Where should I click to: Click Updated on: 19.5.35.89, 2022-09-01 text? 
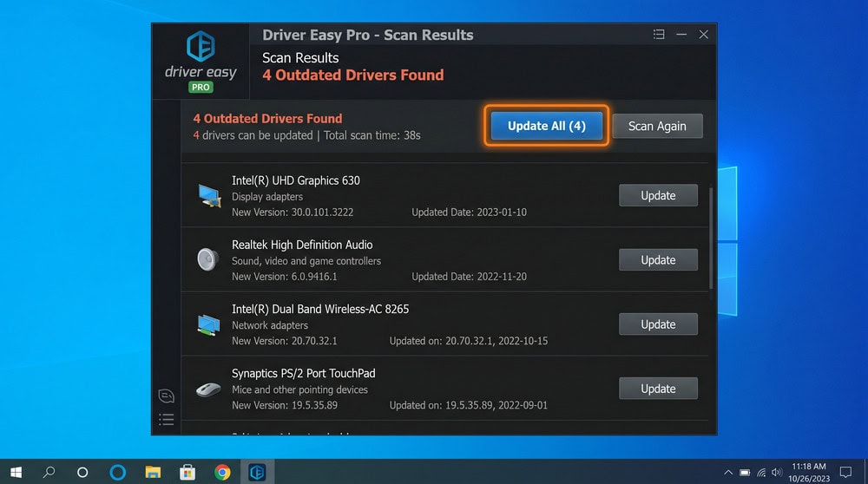coord(469,405)
